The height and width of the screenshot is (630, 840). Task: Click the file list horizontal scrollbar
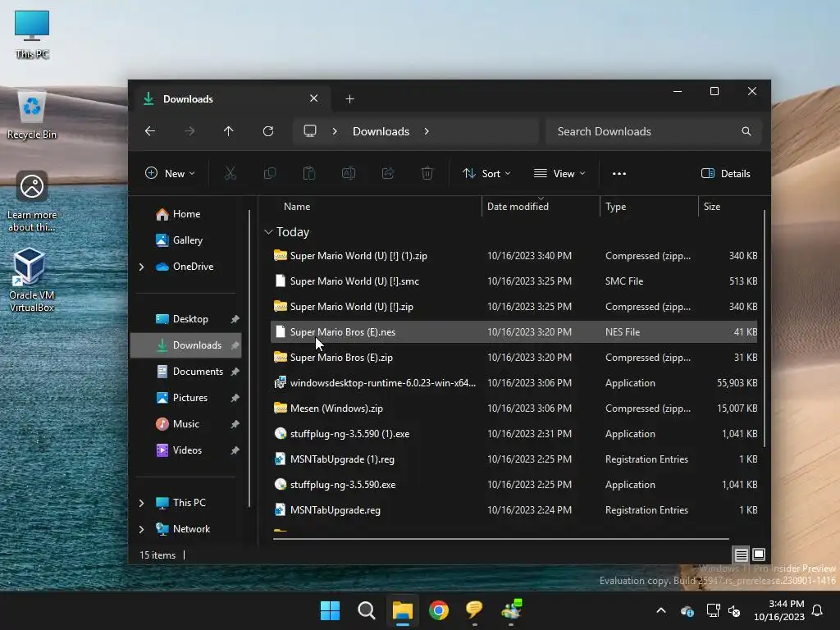tap(501, 539)
